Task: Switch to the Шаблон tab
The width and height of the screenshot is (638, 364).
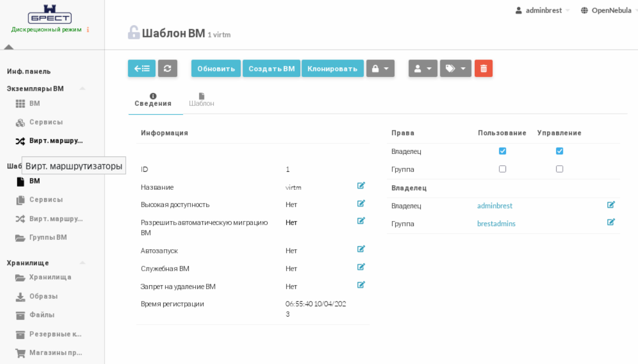Action: coord(201,100)
